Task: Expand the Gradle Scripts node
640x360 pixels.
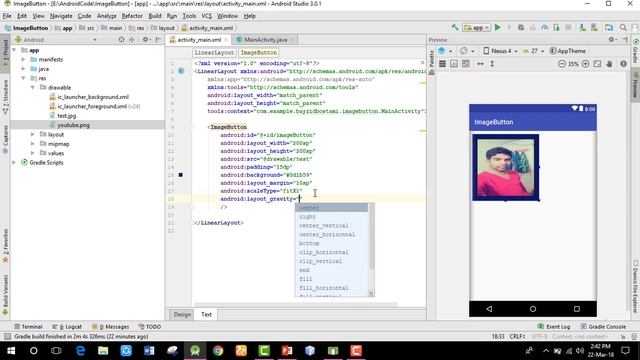Action: [x=14, y=163]
